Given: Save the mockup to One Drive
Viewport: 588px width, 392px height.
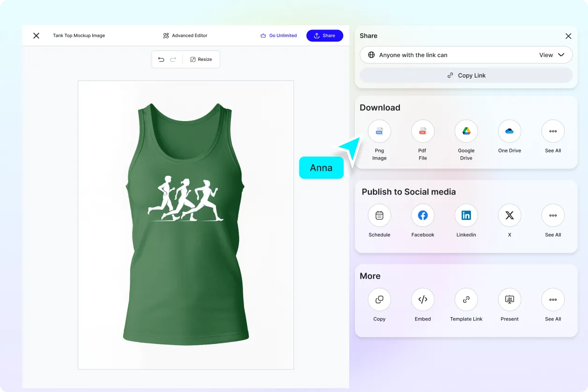Looking at the screenshot, I should click(509, 131).
